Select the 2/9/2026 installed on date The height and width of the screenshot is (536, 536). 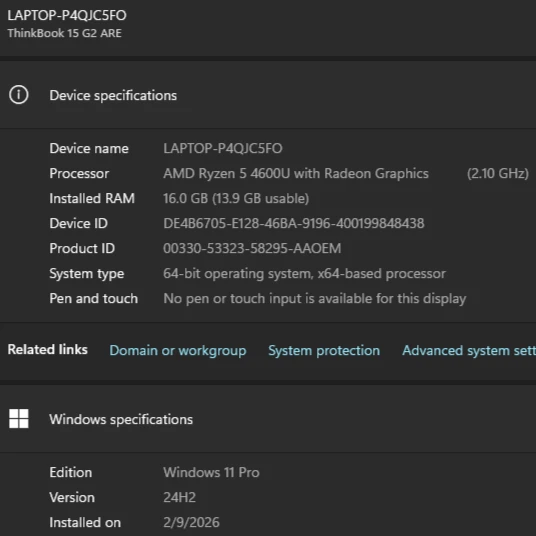tap(191, 522)
